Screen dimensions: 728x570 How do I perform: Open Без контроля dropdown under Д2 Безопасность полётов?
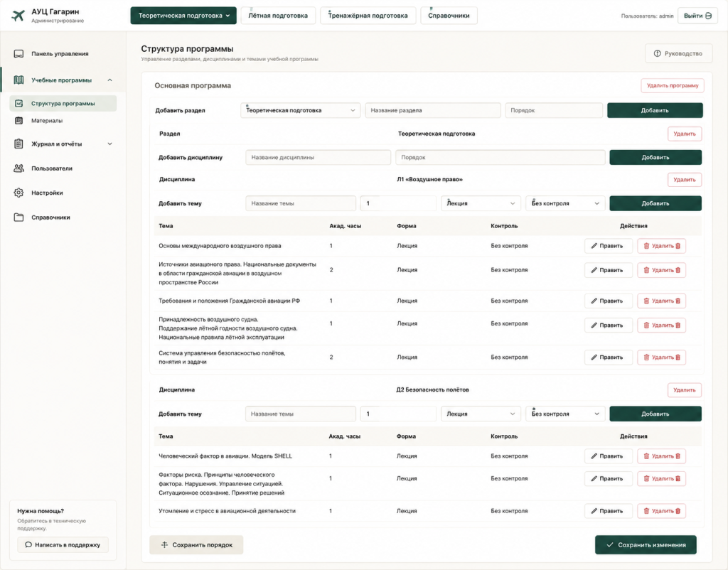565,414
